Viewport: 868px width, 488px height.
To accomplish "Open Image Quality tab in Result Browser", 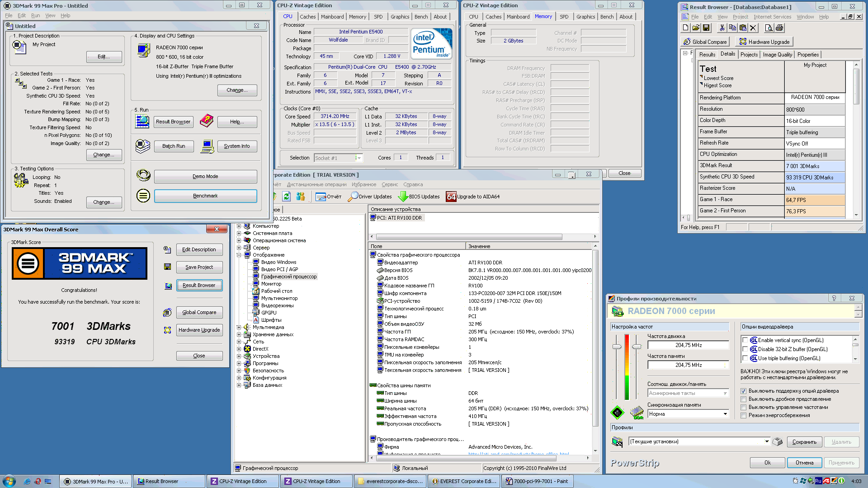I will coord(777,55).
